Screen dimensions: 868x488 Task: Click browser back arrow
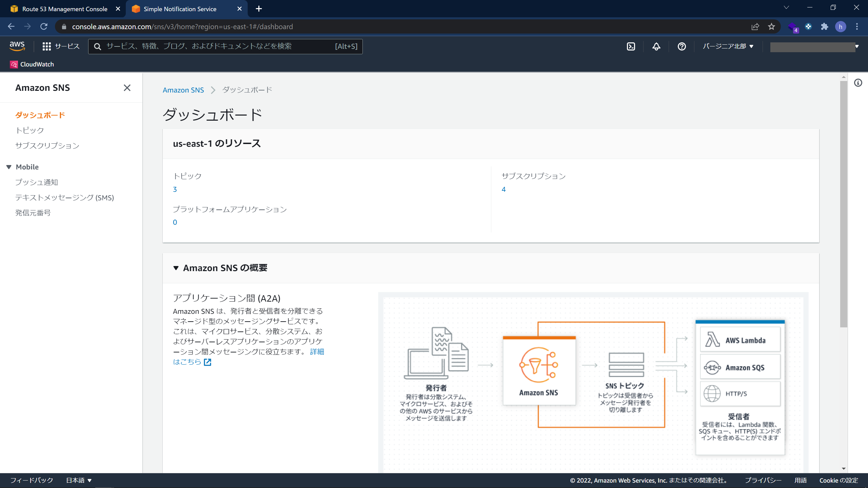click(x=11, y=26)
